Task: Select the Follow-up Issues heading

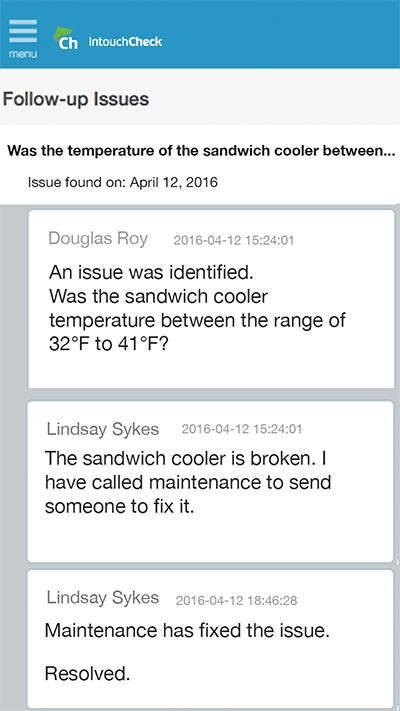Action: point(76,98)
